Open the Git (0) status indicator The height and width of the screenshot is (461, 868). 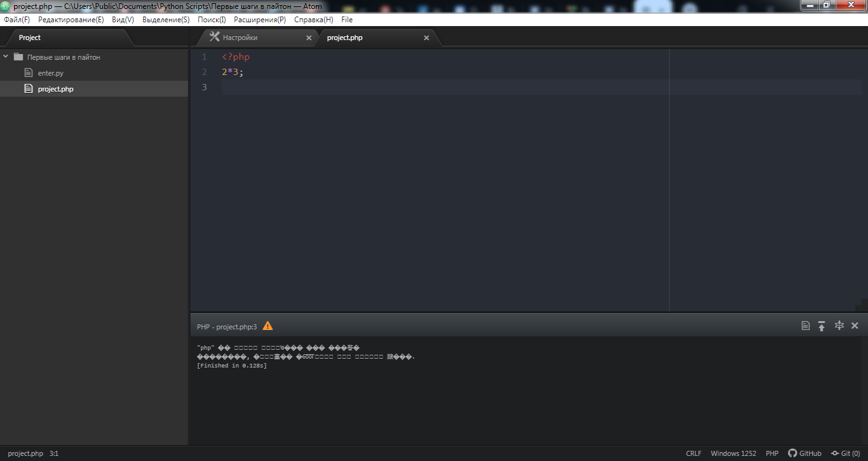845,453
